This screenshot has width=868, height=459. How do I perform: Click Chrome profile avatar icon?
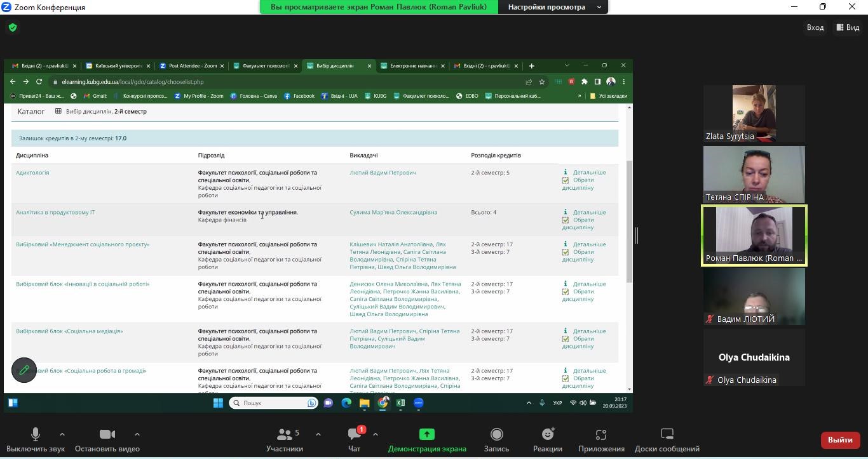(x=611, y=82)
